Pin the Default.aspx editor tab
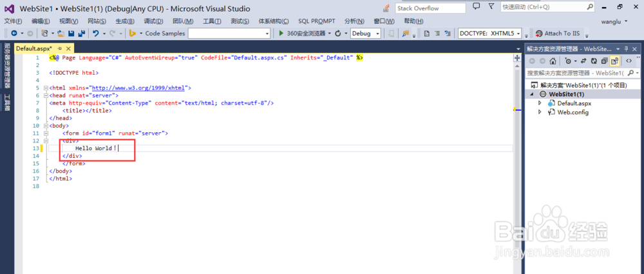The width and height of the screenshot is (644, 274). [x=60, y=48]
